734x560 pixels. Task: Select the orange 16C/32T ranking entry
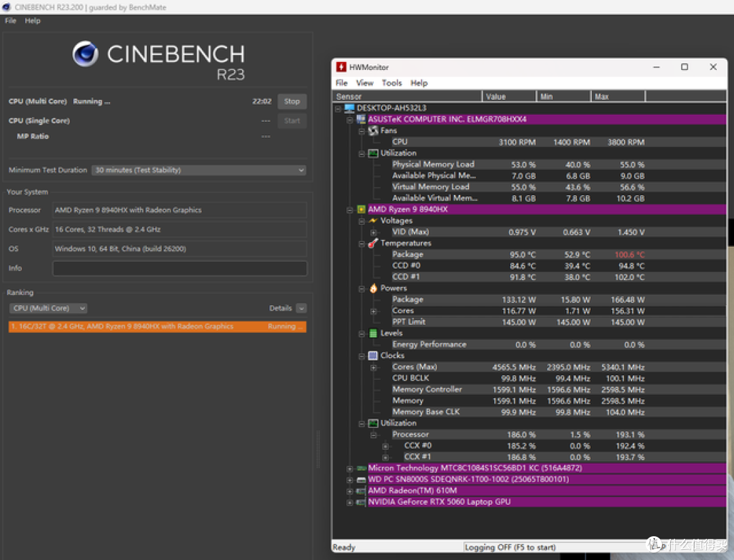point(157,326)
